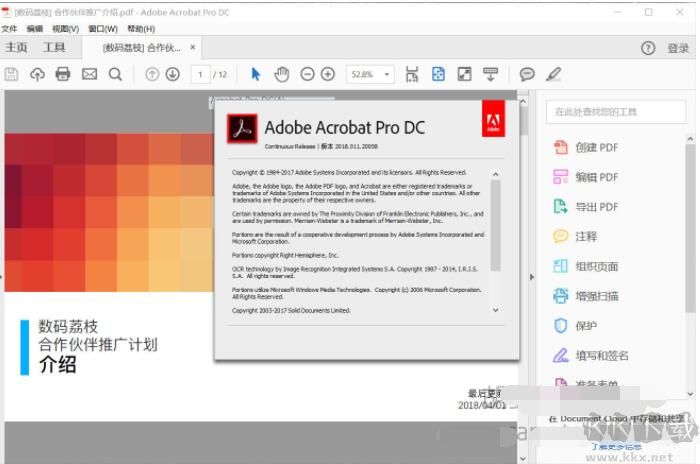Open the help question mark icon
700x464 pixels.
(x=648, y=48)
